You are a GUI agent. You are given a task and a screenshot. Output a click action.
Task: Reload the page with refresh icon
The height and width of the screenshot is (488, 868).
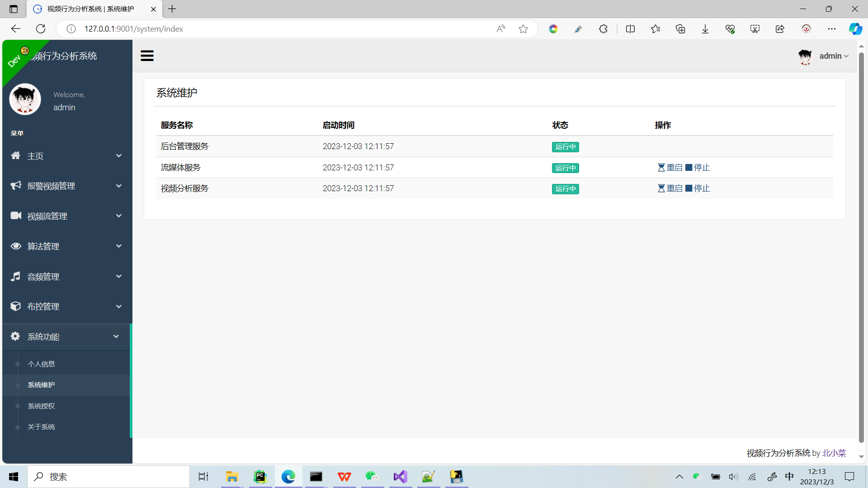click(x=41, y=29)
